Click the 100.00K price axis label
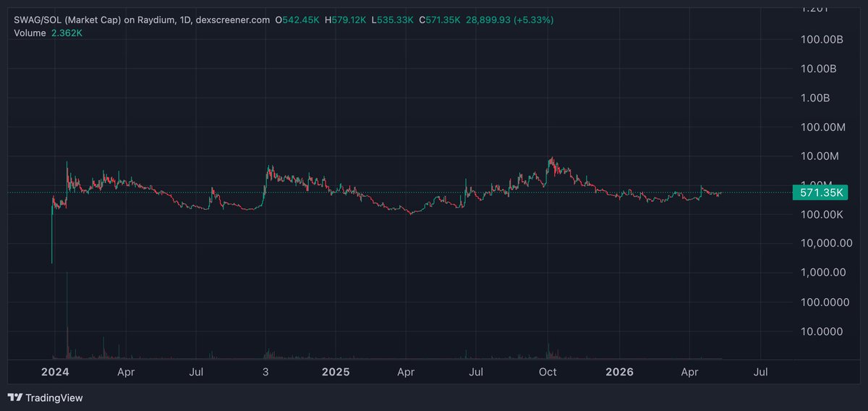 [822, 215]
